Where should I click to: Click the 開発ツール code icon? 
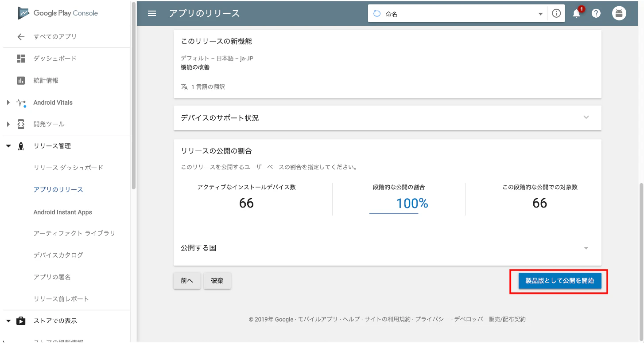pyautogui.click(x=21, y=124)
